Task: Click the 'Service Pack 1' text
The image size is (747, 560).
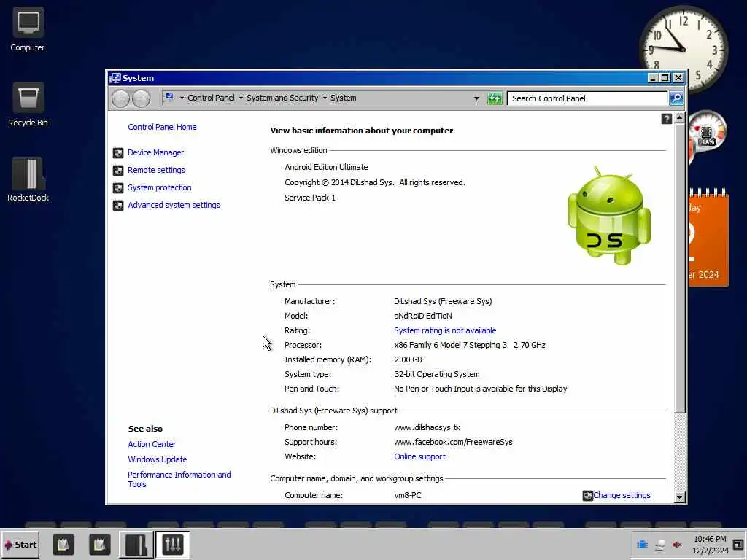Action: click(310, 198)
